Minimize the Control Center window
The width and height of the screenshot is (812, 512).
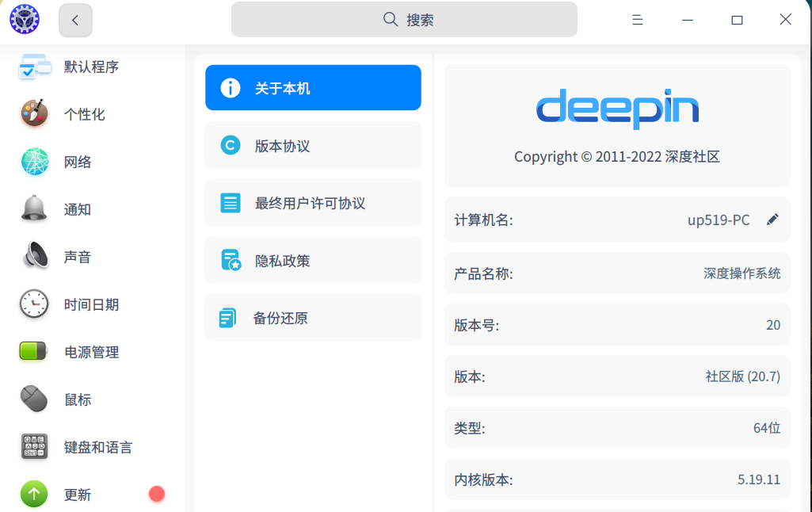click(x=687, y=20)
